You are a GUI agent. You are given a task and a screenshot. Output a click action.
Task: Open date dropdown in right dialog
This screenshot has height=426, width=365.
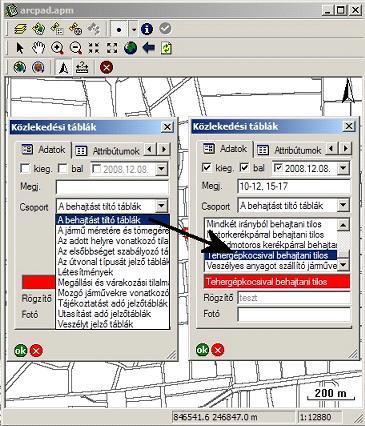[x=343, y=168]
